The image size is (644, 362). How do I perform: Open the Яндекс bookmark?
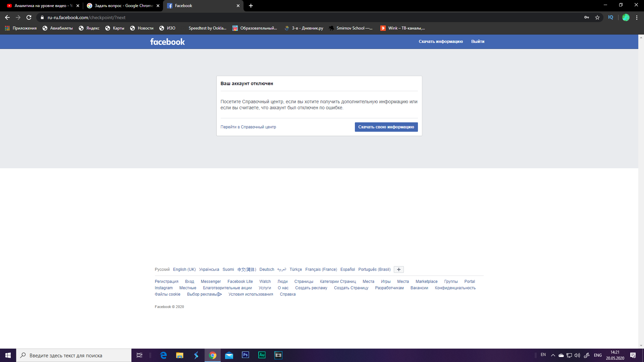[89, 28]
